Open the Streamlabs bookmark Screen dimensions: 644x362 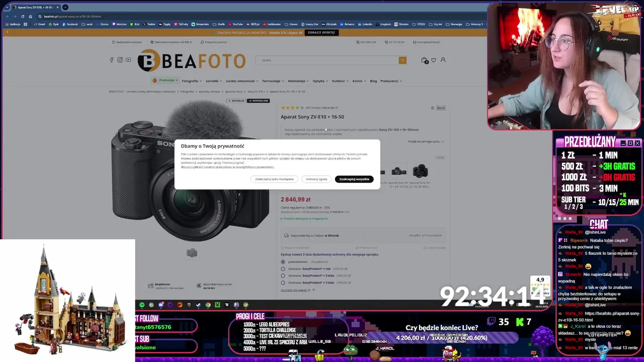pos(200,24)
